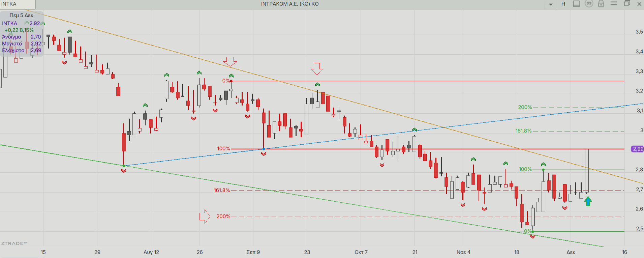Click the Δεκ date axis label

click(571, 252)
